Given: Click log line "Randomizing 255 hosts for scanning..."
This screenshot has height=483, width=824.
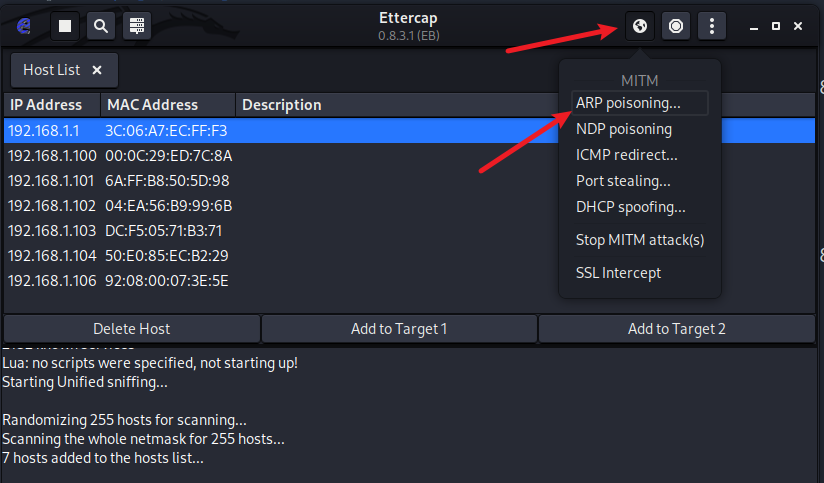Looking at the screenshot, I should pos(125,420).
